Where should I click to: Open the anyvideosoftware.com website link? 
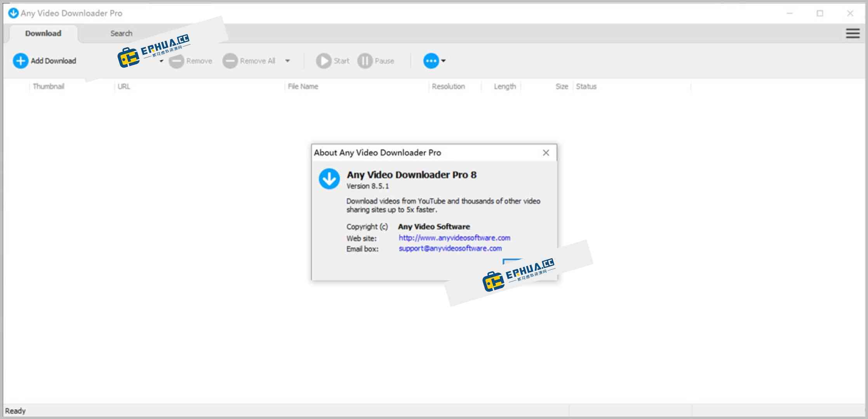coord(454,237)
